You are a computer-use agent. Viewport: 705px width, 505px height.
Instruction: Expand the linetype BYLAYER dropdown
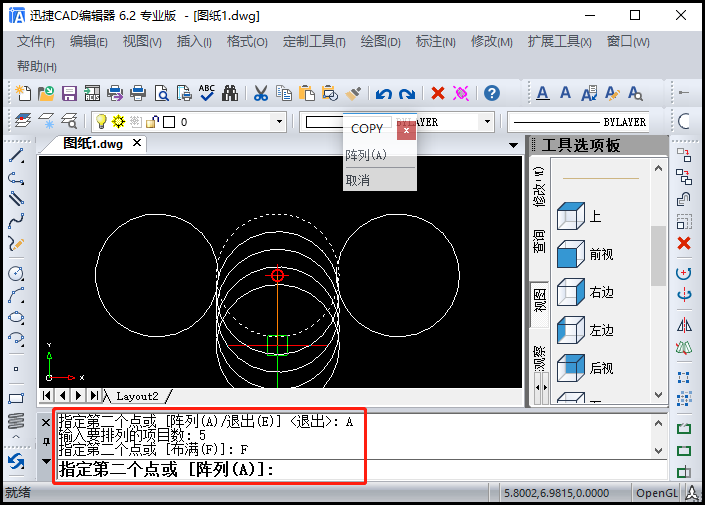[x=487, y=122]
